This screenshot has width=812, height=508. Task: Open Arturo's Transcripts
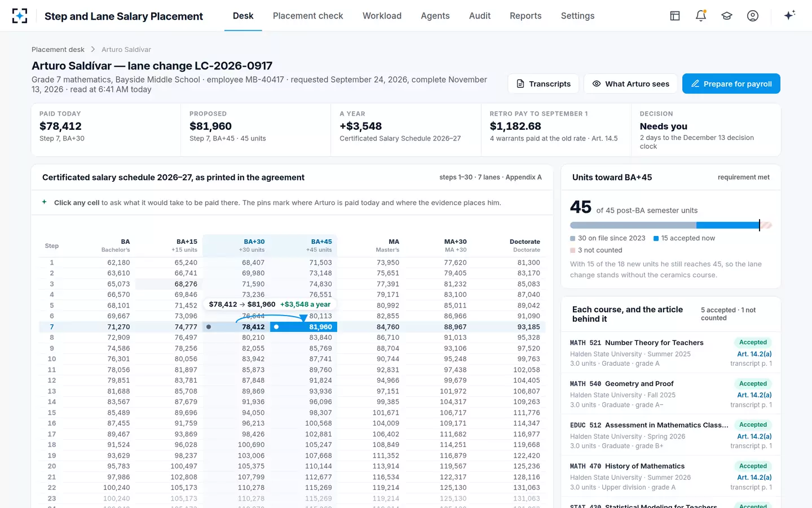pyautogui.click(x=544, y=84)
